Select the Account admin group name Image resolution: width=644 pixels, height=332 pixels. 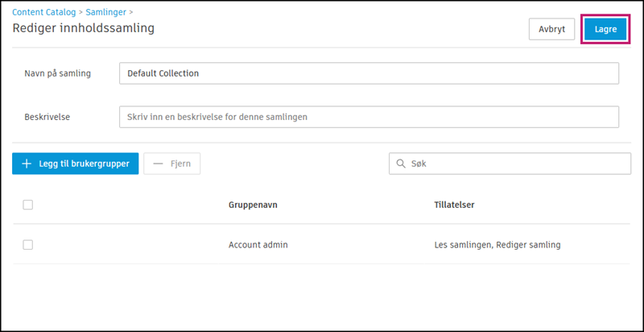(x=258, y=244)
